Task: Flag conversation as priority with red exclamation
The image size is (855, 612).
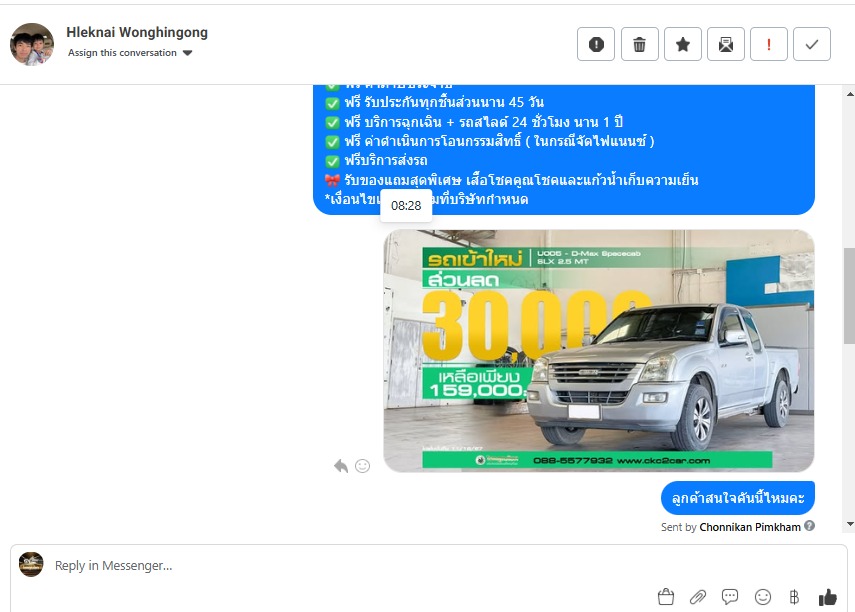Action: pyautogui.click(x=769, y=44)
